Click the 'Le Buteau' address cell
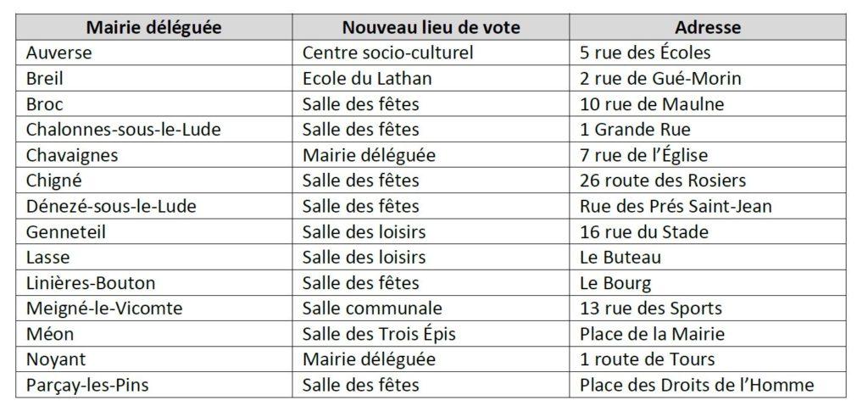This screenshot has width=868, height=417. [708, 257]
